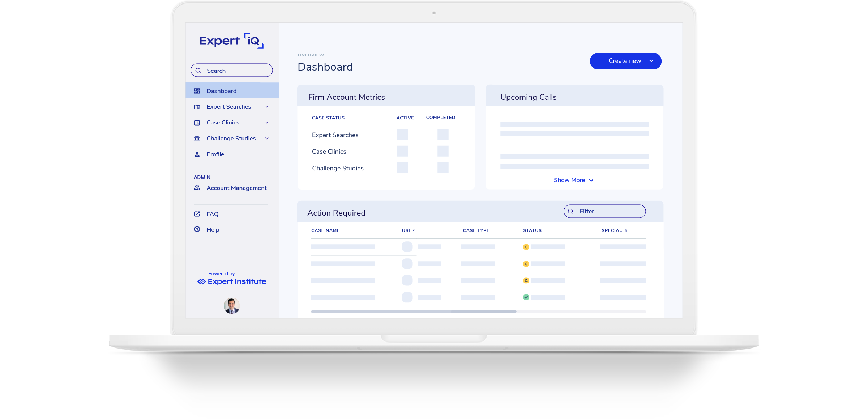Click the Expert Searches folder icon
This screenshot has width=868, height=420.
pos(197,107)
